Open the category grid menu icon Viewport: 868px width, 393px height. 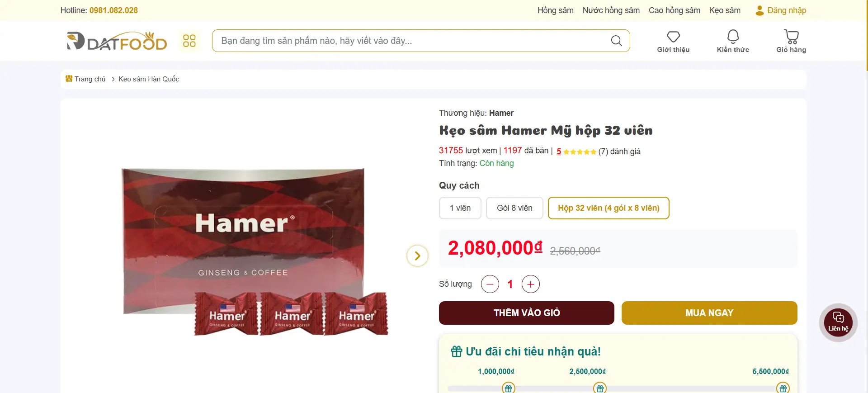[x=189, y=41]
